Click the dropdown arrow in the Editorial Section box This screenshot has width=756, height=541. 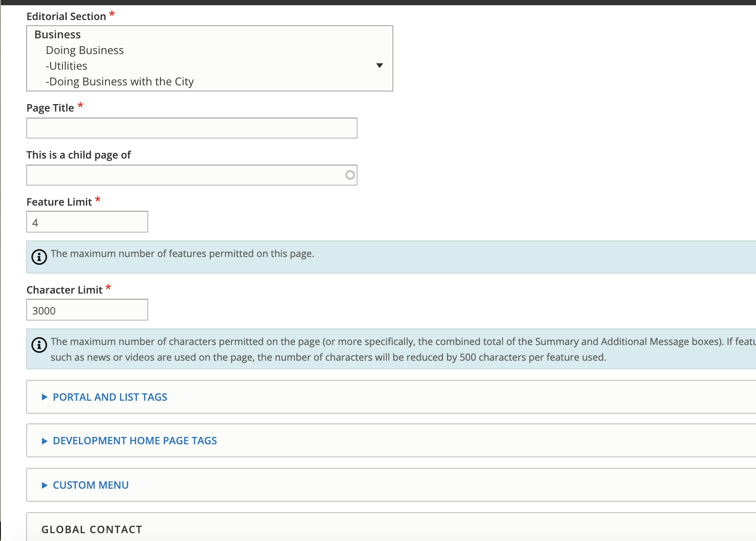click(379, 64)
